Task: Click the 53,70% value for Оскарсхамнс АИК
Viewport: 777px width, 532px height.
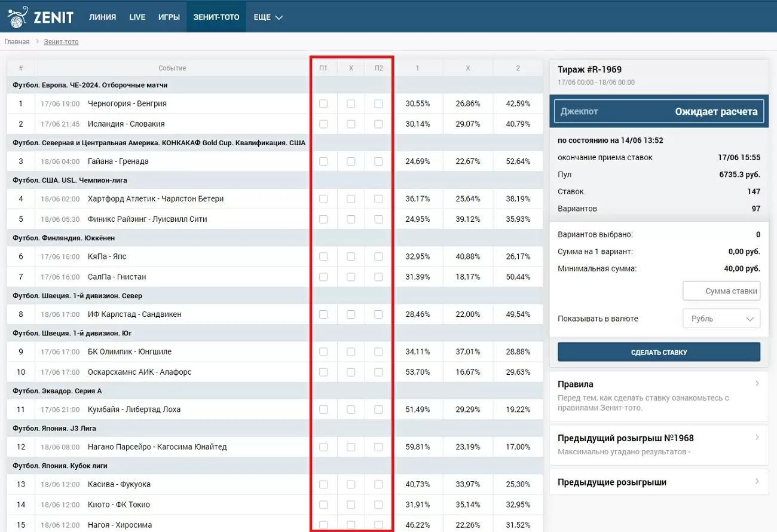Action: (x=418, y=372)
